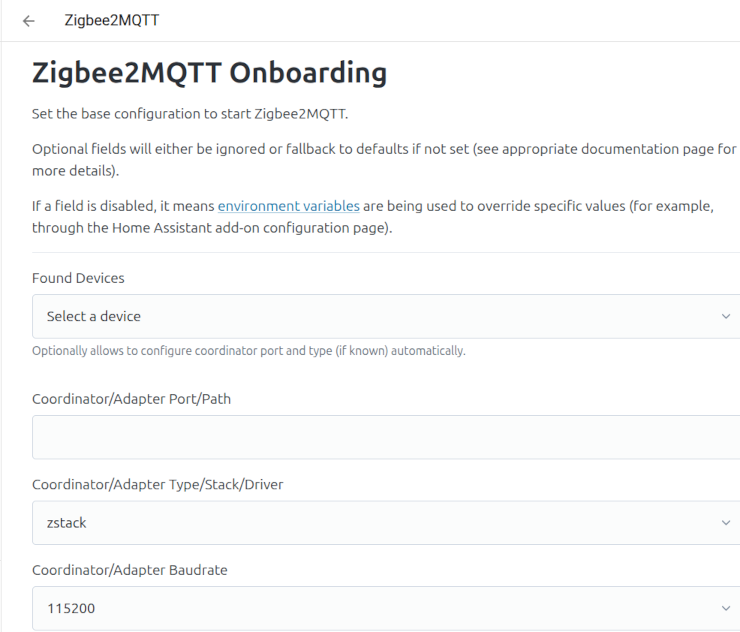The height and width of the screenshot is (632, 740).
Task: Expand the zstack adapter type dropdown
Action: coord(380,523)
